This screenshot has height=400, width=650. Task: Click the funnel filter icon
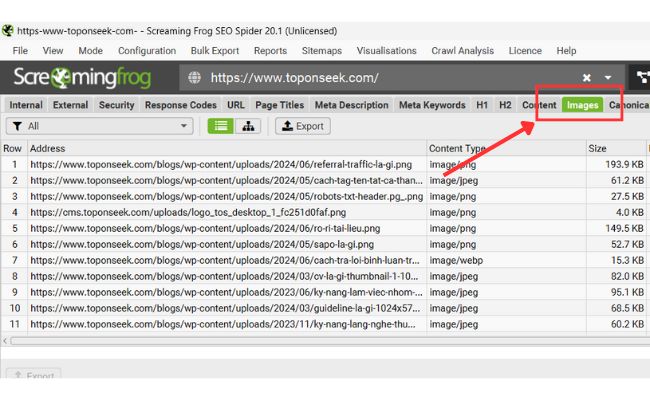(x=17, y=126)
